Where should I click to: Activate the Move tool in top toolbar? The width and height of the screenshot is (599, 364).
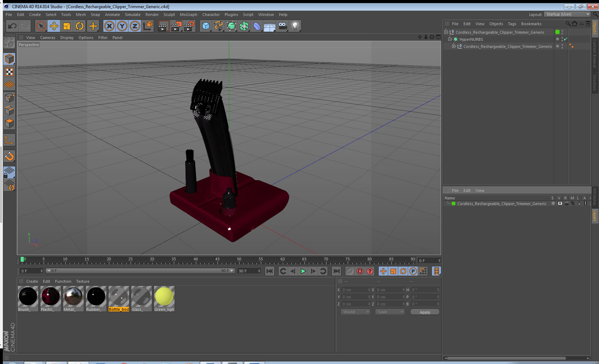[x=54, y=26]
